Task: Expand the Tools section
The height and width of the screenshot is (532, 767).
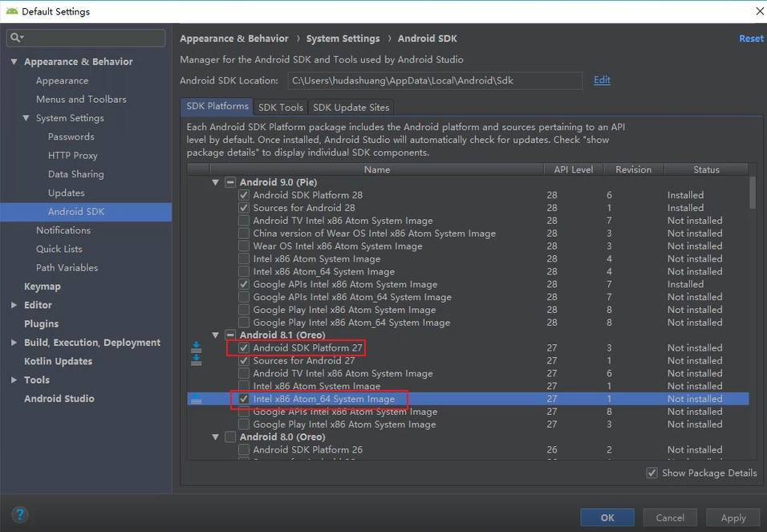Action: (14, 380)
